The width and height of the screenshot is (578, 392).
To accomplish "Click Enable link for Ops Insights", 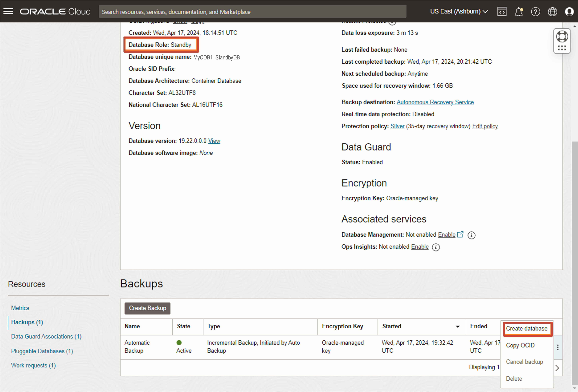I will (x=420, y=247).
